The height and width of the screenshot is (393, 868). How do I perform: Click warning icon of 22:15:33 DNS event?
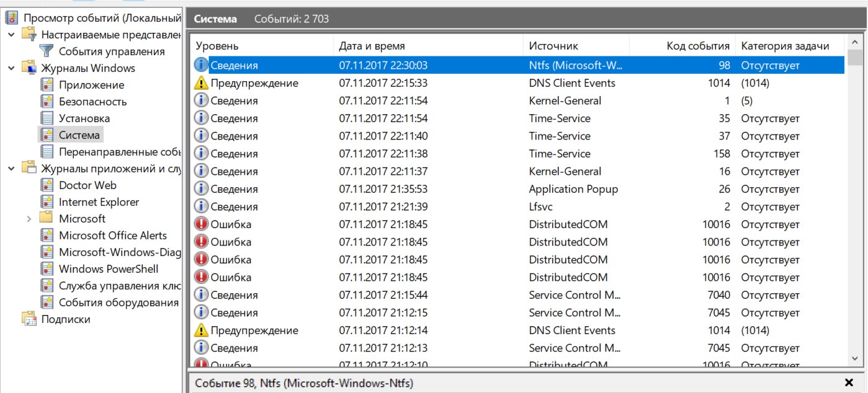coord(201,83)
